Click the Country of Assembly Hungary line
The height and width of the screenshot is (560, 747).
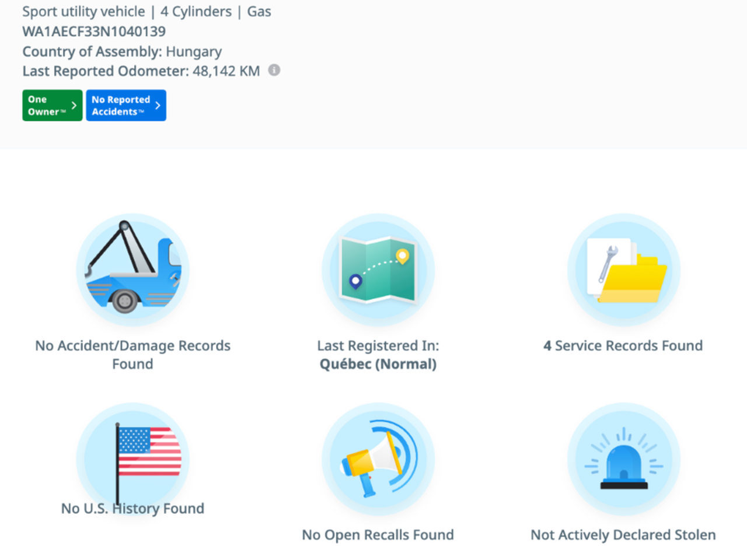pos(122,51)
